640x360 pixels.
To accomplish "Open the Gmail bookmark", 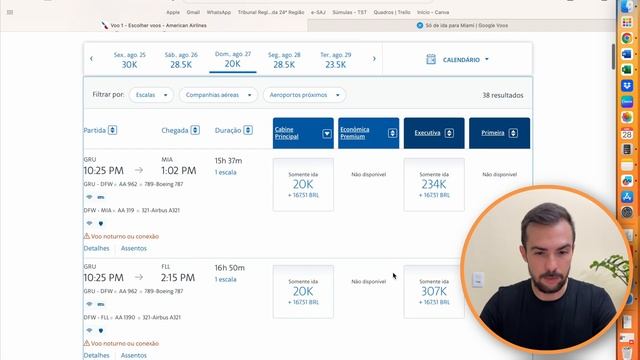I will pyautogui.click(x=193, y=12).
